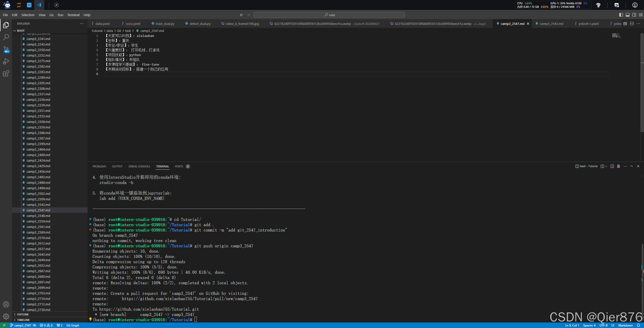Click the camp3_2547 branch in status bar
Image resolution: width=644 pixels, height=328 pixels.
pyautogui.click(x=22, y=325)
